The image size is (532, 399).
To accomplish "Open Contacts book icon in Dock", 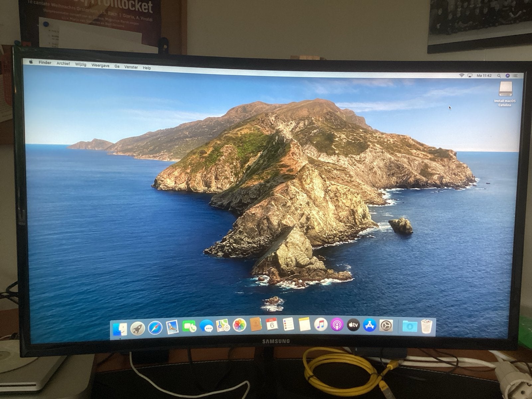I will (x=256, y=325).
